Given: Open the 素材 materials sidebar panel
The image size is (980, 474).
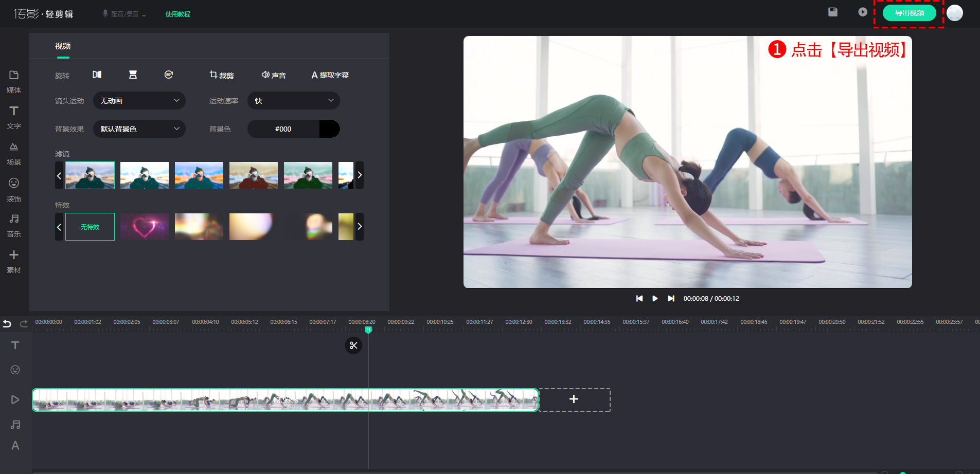Looking at the screenshot, I should coord(14,262).
